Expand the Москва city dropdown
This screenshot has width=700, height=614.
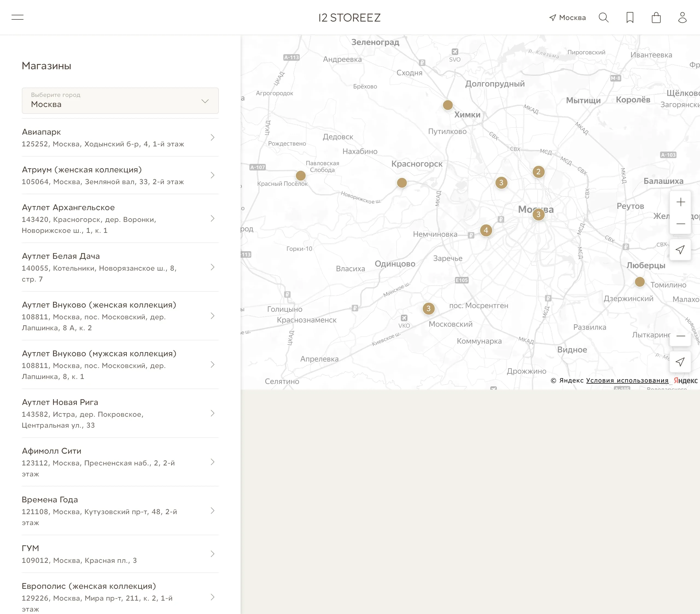(x=120, y=101)
